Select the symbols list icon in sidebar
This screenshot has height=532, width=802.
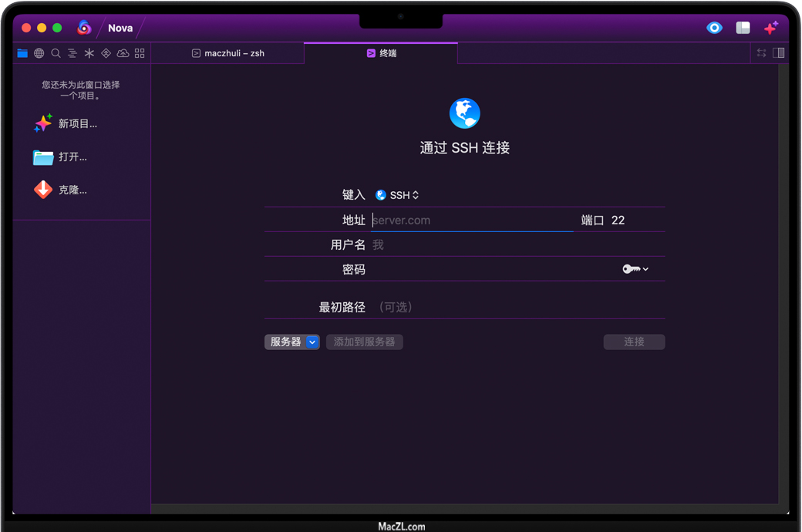click(x=72, y=53)
